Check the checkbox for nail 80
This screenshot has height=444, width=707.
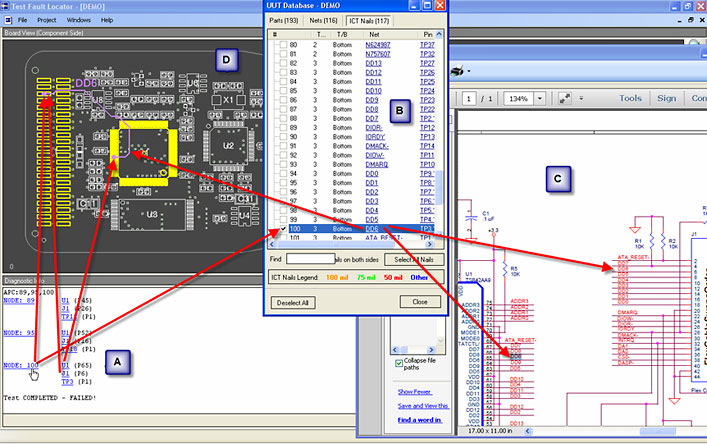point(283,45)
